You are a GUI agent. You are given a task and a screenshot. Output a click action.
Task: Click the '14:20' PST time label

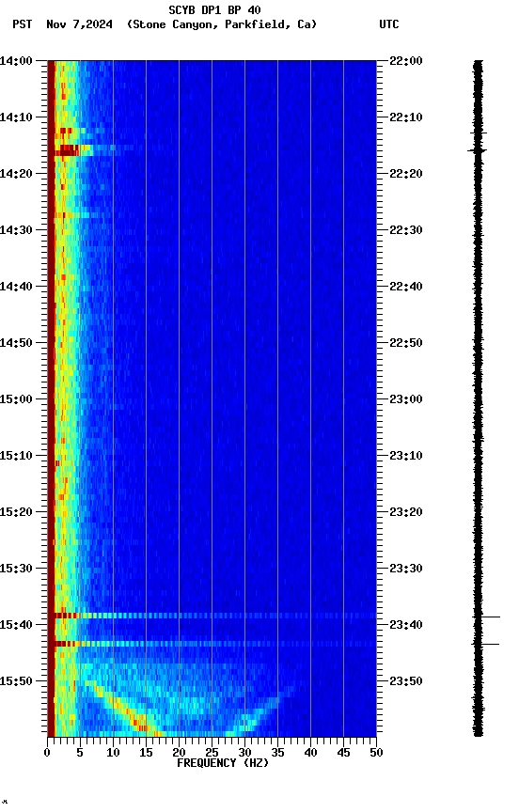[16, 174]
